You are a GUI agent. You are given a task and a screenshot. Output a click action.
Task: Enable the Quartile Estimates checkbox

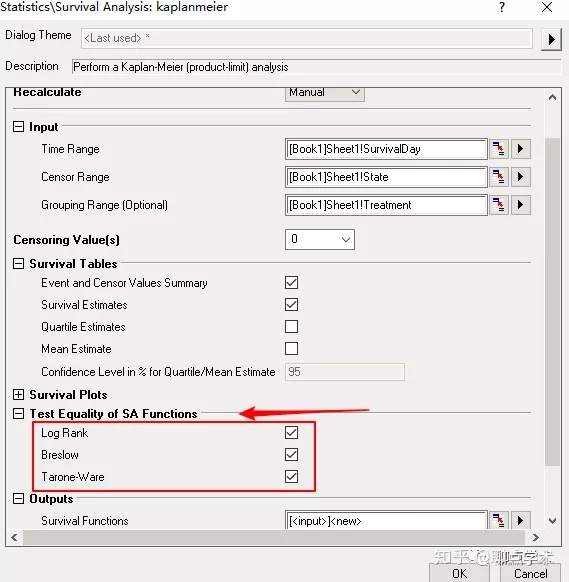pos(291,327)
